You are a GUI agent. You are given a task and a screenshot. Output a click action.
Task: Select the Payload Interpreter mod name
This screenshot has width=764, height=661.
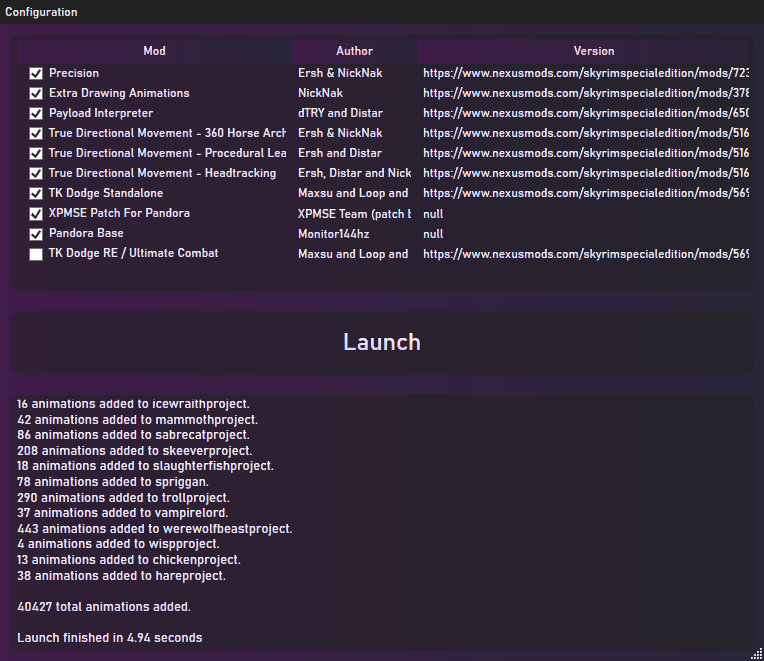click(x=101, y=113)
